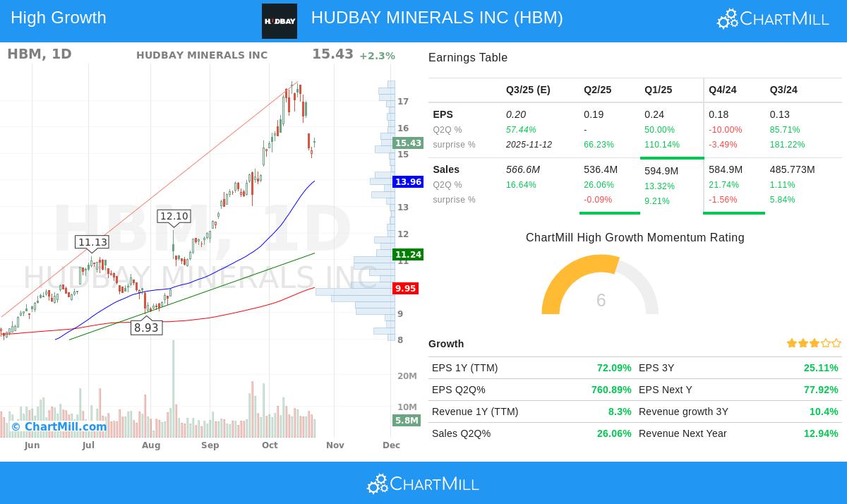
Task: Toggle the fifth empty star in Growth rating
Action: tap(837, 343)
